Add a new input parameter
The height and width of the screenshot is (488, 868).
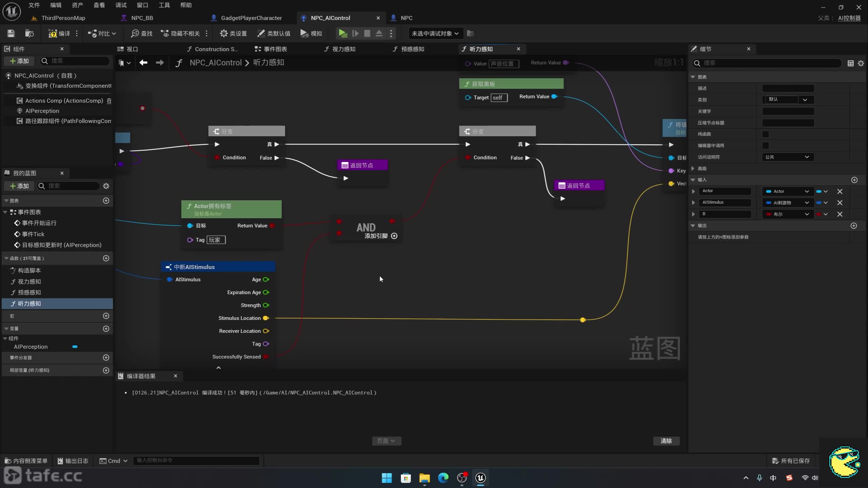click(854, 180)
